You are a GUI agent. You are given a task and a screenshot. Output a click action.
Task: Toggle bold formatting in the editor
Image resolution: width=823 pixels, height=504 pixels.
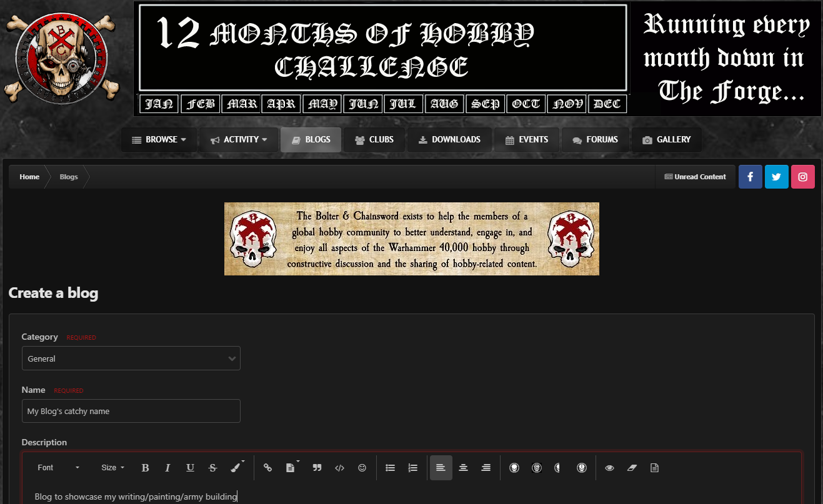pyautogui.click(x=145, y=468)
